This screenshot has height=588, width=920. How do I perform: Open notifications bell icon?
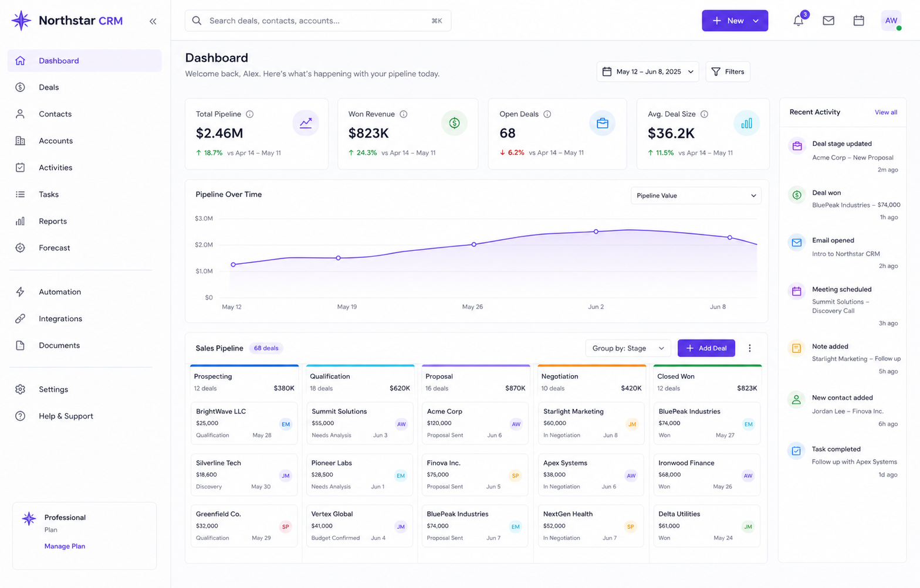point(799,21)
